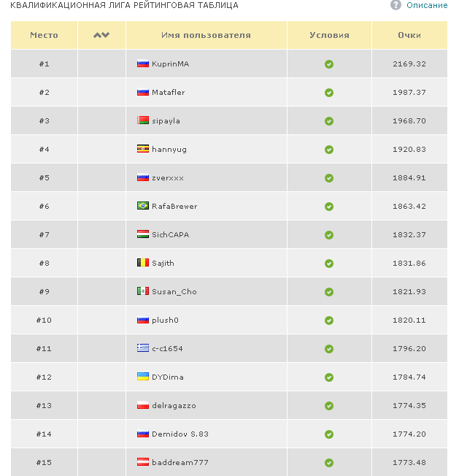This screenshot has height=476, width=459.
Task: Click the green condition checkmark for Matafler
Action: [x=329, y=93]
